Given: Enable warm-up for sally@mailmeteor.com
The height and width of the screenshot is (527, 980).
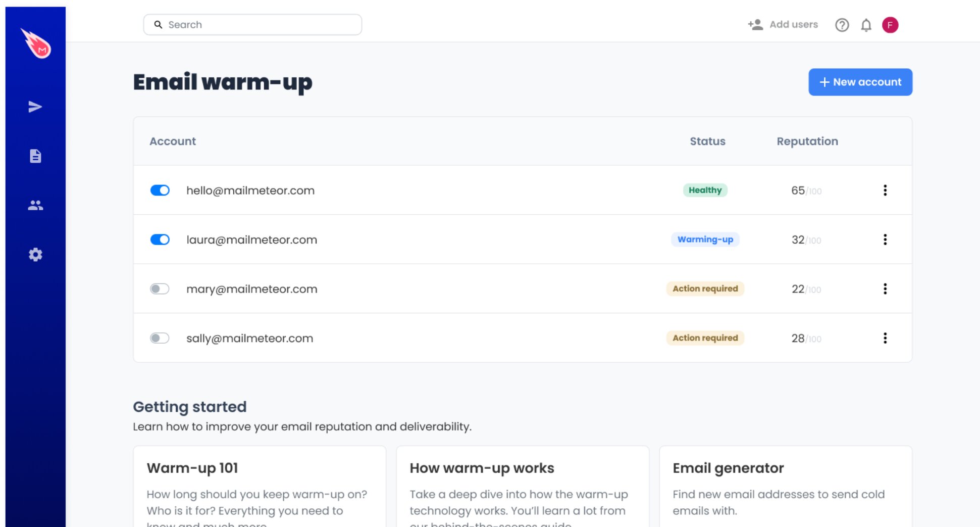Looking at the screenshot, I should (x=160, y=338).
